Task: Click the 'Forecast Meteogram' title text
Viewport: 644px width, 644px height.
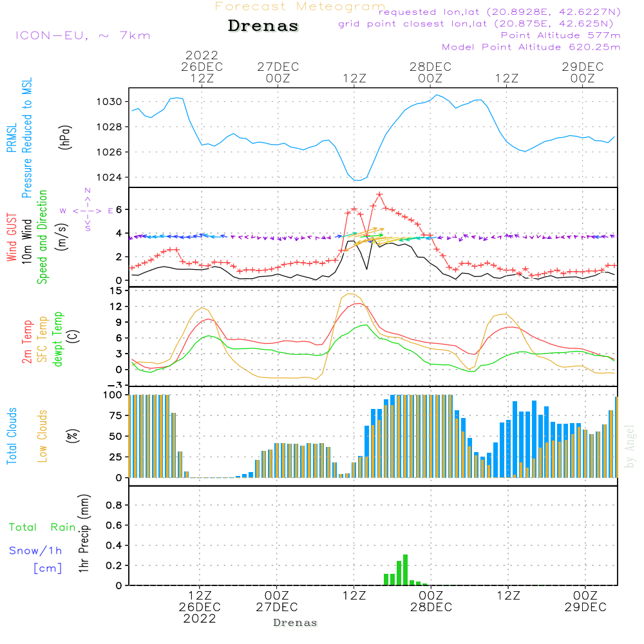Action: [x=300, y=6]
